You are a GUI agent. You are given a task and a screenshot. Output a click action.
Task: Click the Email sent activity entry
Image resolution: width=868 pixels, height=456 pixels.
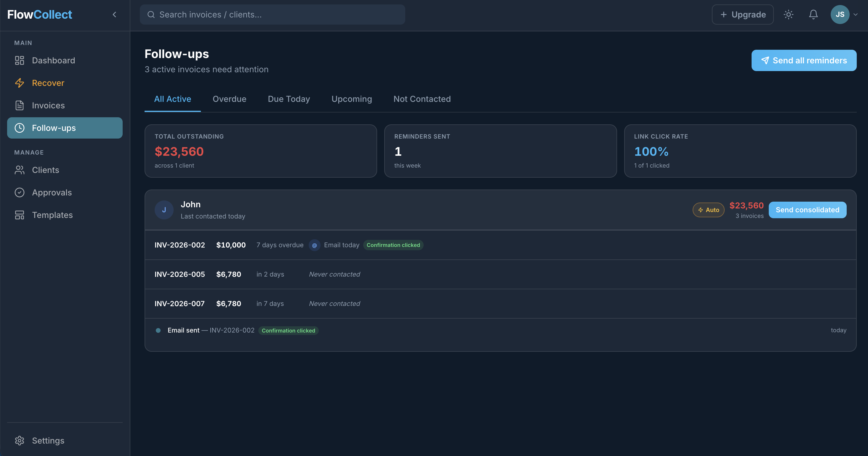(x=500, y=330)
